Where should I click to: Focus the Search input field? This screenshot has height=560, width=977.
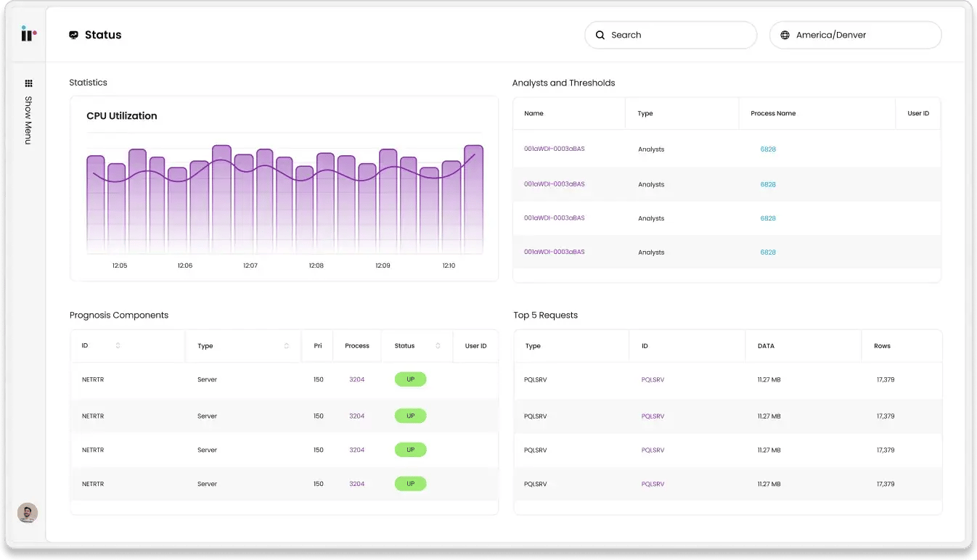point(675,35)
